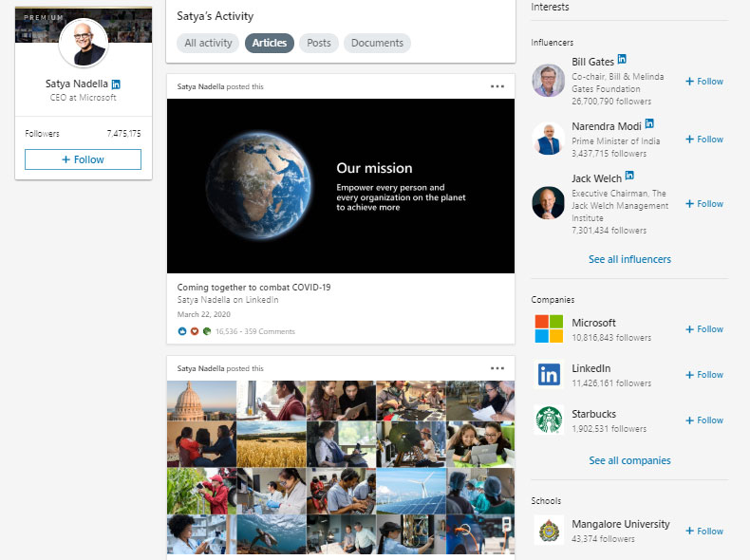Follow Microsoft company
The image size is (750, 560).
[704, 329]
